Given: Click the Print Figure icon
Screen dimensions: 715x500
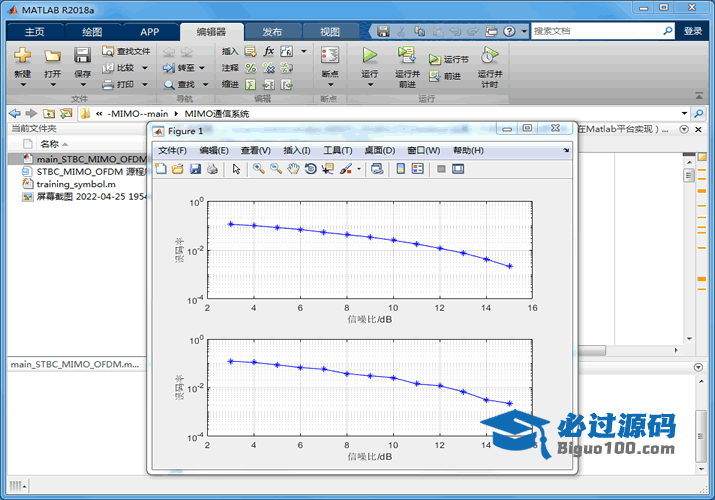Looking at the screenshot, I should (x=212, y=169).
